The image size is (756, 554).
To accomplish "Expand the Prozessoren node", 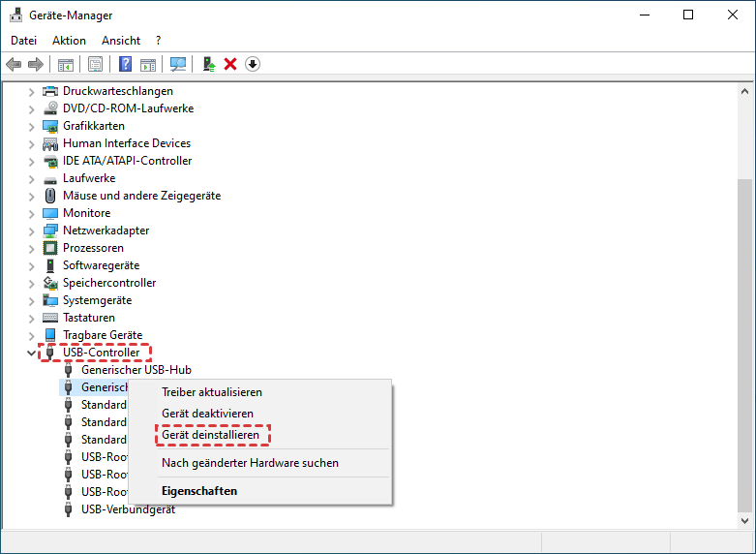I will 31,249.
